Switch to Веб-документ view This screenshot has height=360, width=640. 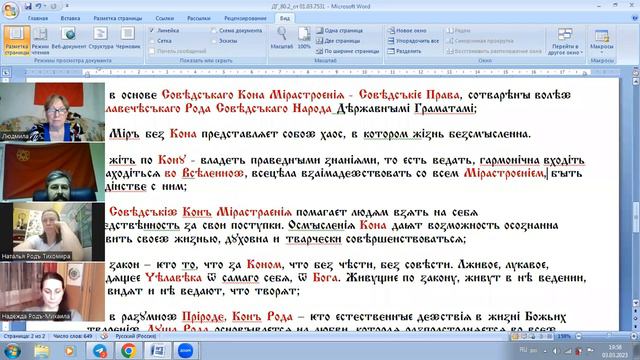69,38
